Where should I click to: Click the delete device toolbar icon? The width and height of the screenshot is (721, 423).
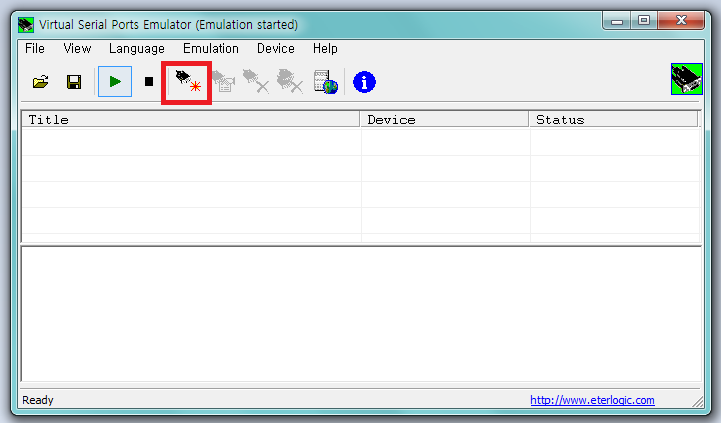click(x=256, y=81)
